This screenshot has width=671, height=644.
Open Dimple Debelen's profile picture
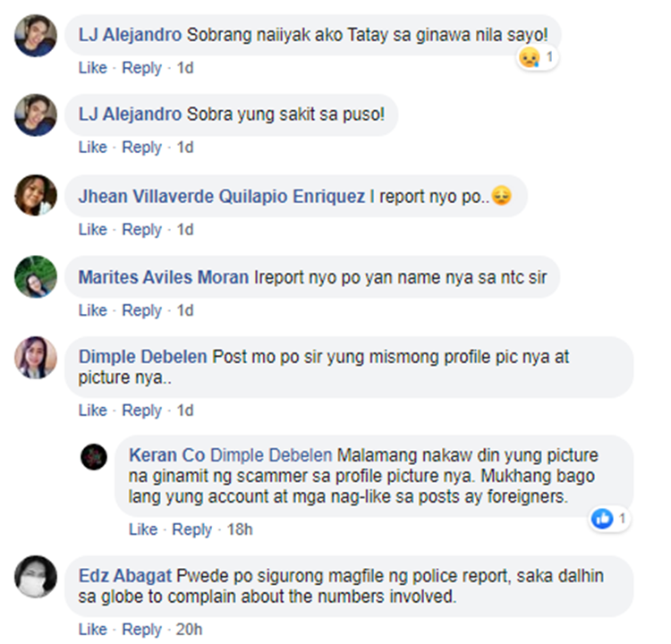coord(36,357)
